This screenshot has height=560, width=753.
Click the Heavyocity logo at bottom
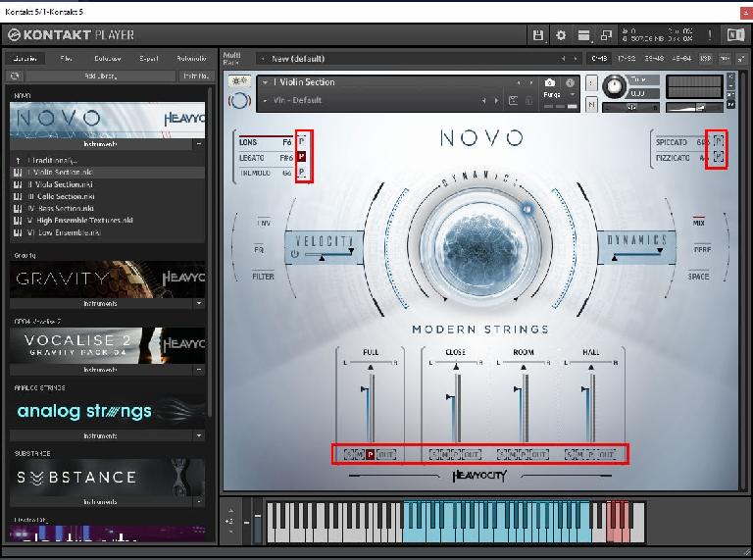tap(479, 476)
